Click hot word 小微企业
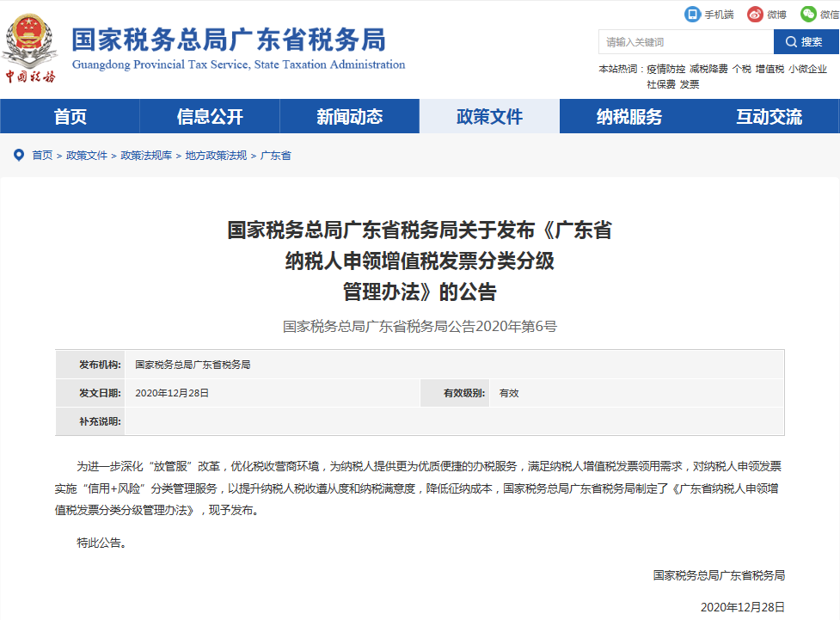Viewport: 840px width, 620px height. point(808,69)
